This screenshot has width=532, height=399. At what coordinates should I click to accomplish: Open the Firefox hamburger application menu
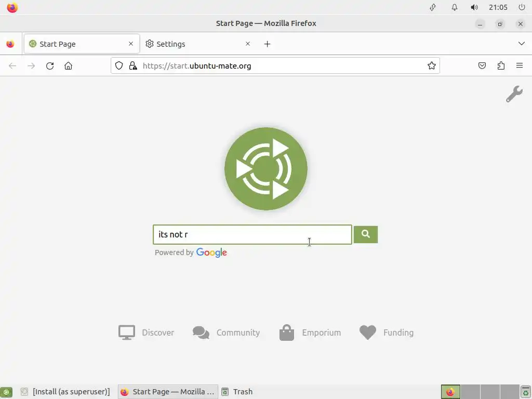pos(520,66)
